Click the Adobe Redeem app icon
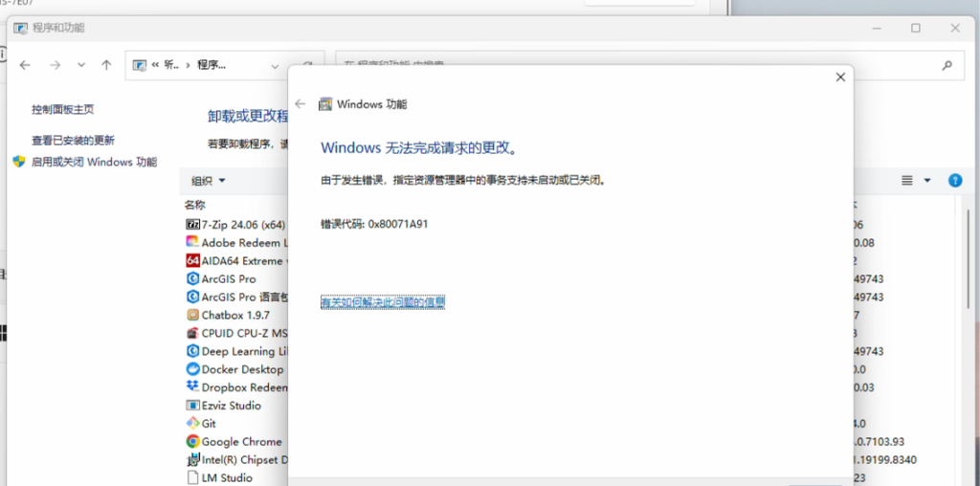Image resolution: width=980 pixels, height=486 pixels. point(192,242)
